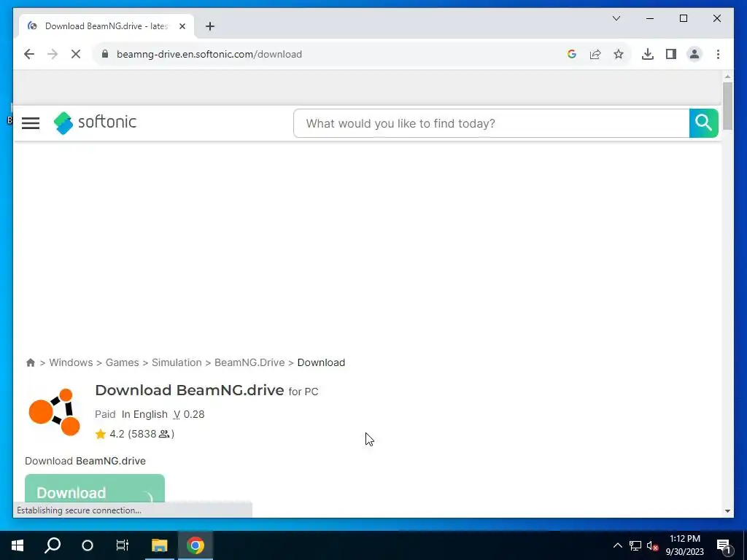Open Windows Start menu
The width and height of the screenshot is (747, 560).
[x=18, y=545]
